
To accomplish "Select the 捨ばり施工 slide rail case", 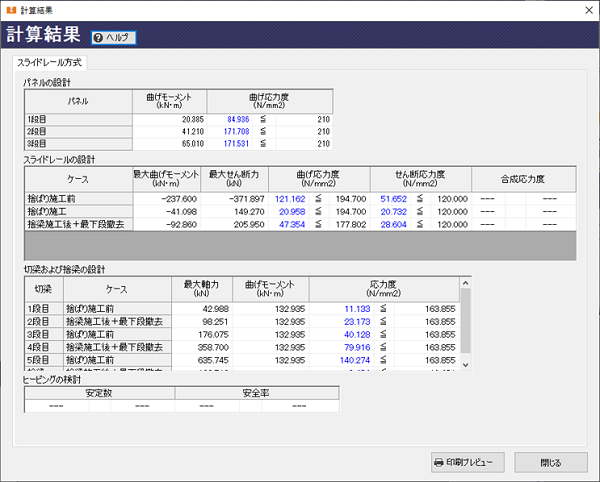I will (x=79, y=212).
